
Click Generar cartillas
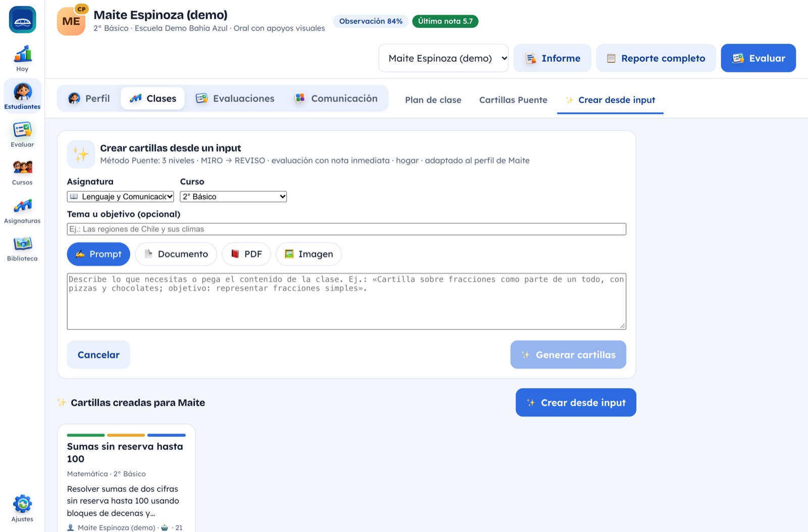(568, 354)
